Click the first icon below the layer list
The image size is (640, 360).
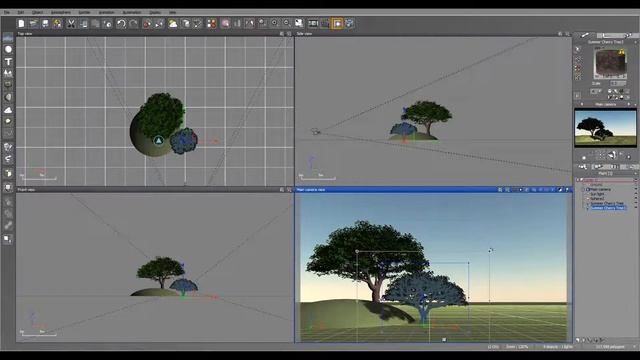[578, 340]
